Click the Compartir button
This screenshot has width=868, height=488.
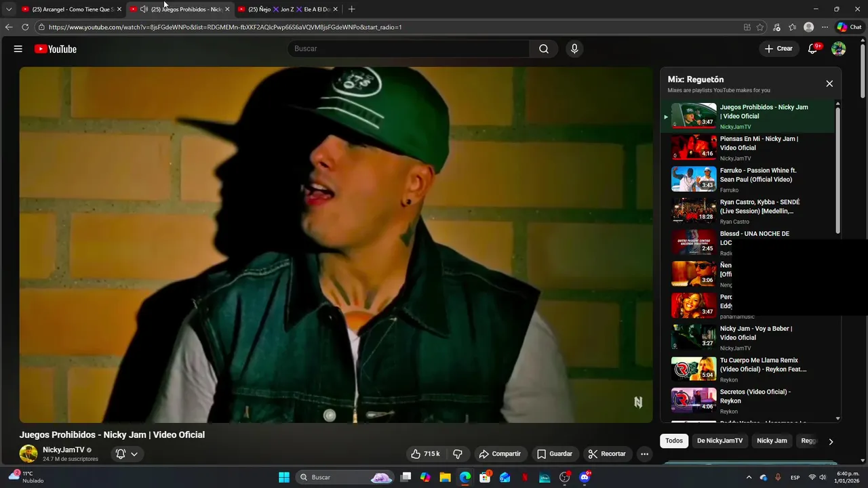pyautogui.click(x=500, y=454)
